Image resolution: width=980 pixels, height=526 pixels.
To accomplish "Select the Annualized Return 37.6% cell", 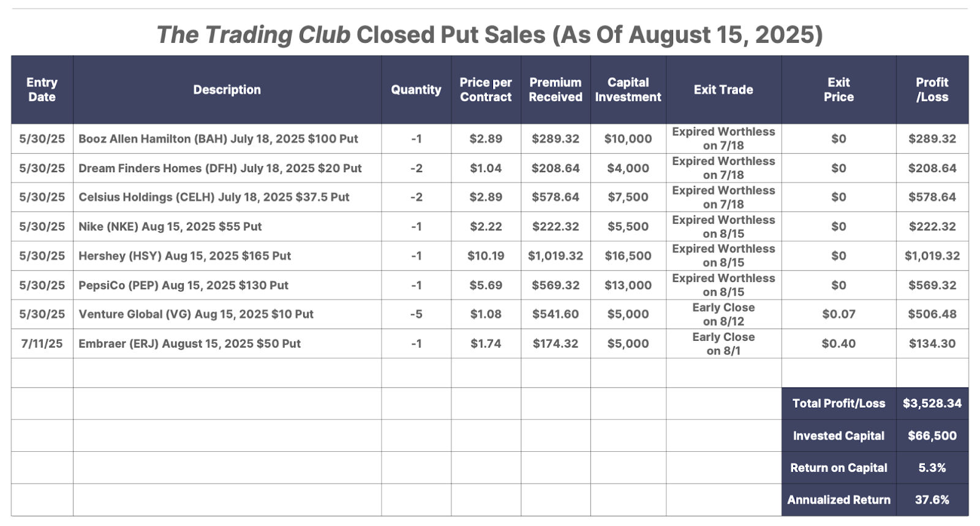I will (x=932, y=500).
